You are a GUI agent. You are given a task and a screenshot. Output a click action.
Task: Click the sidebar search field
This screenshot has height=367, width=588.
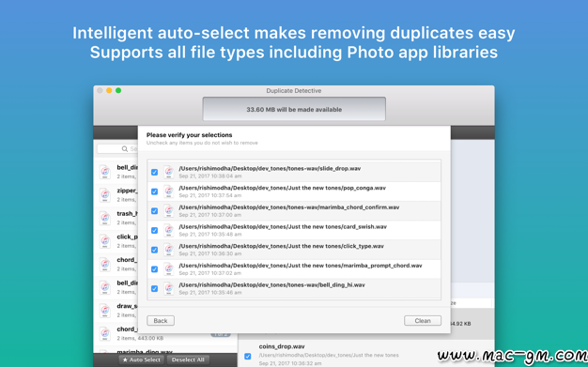pyautogui.click(x=117, y=149)
